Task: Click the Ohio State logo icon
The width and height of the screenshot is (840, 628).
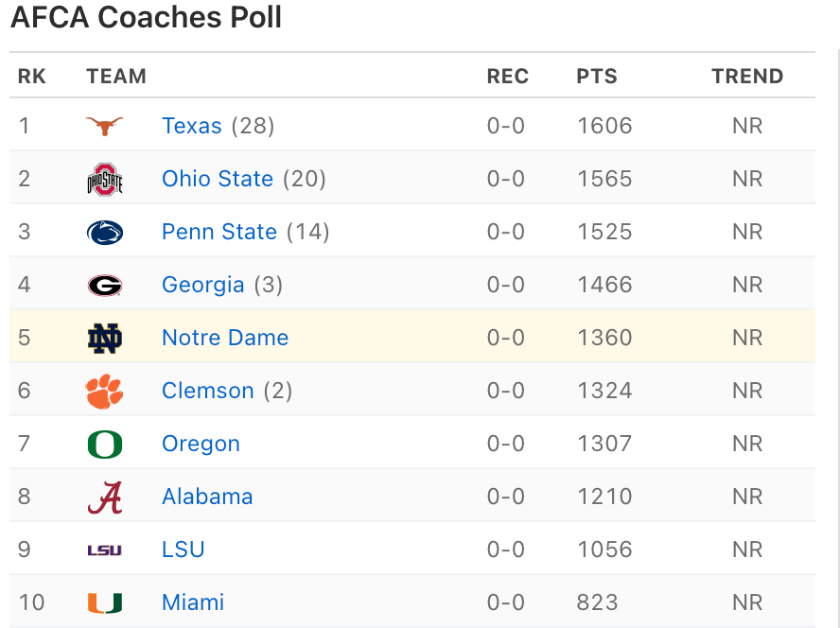Action: click(x=104, y=179)
